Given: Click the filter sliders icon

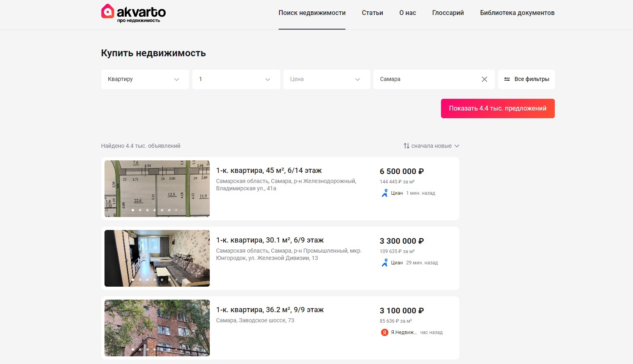Looking at the screenshot, I should click(507, 79).
